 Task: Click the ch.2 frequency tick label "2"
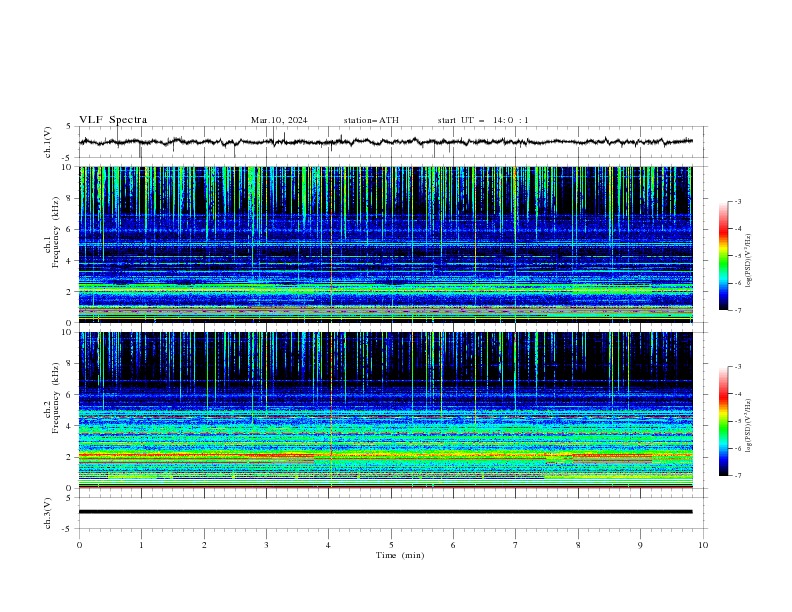pos(70,457)
